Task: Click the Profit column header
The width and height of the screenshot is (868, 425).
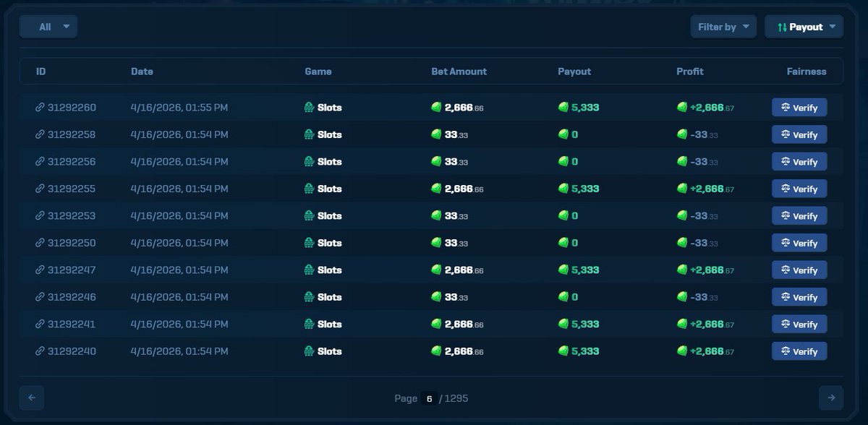Action: [x=690, y=72]
